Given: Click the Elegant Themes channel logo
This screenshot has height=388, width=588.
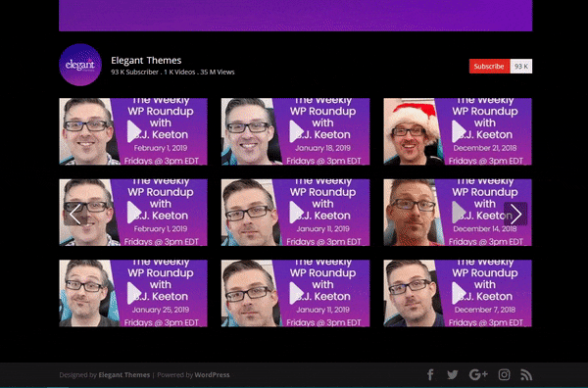Looking at the screenshot, I should point(80,65).
